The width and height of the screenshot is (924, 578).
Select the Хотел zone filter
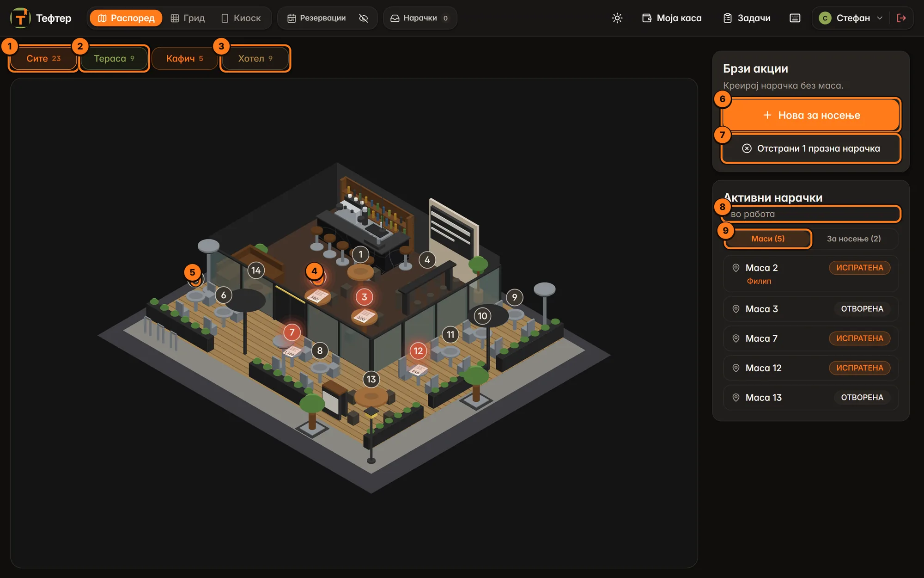tap(255, 58)
